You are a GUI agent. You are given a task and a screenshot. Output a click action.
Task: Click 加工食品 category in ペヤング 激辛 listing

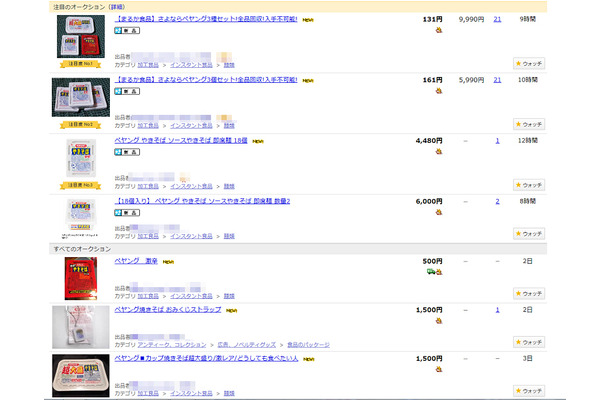tap(148, 296)
